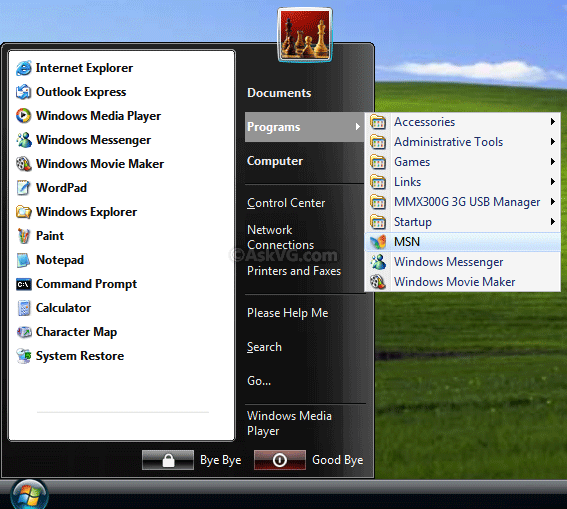Click Windows Messenger icon in Programs submenu
Screen dimensions: 567x509
378,262
